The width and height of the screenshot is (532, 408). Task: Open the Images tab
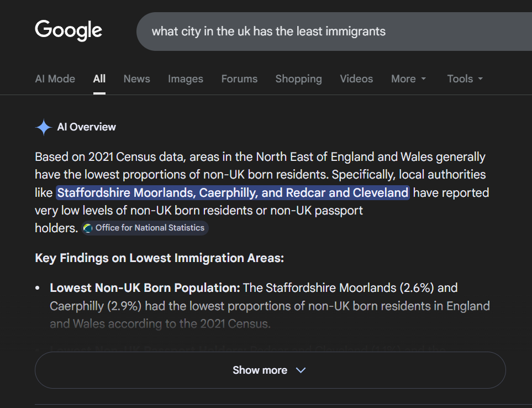[186, 79]
